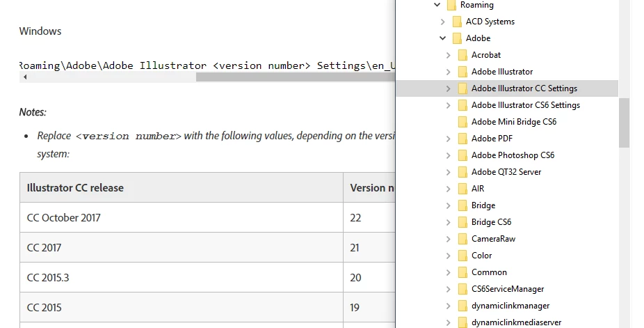Click the code path scroll-left arrow

(25, 77)
